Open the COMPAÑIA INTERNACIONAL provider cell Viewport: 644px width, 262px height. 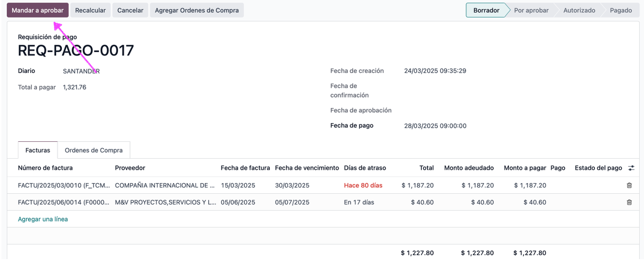pyautogui.click(x=165, y=186)
